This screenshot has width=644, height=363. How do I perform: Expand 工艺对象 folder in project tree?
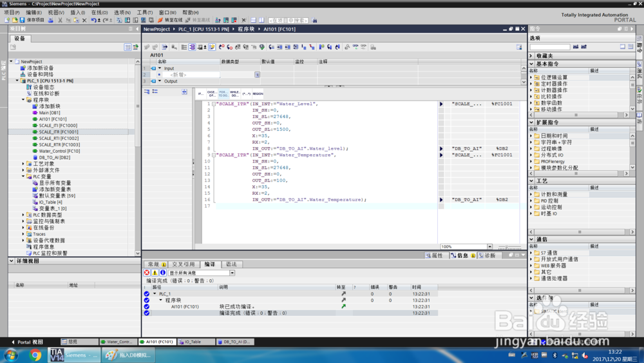[x=23, y=164]
